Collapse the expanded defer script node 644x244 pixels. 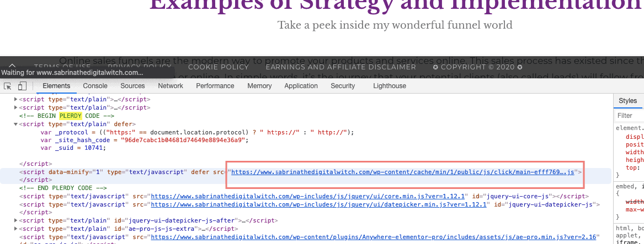[15, 124]
